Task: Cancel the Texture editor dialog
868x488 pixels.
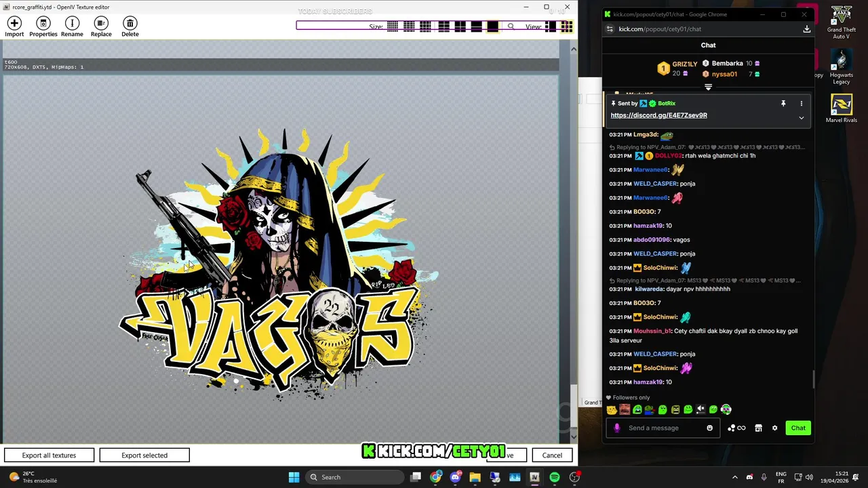Action: point(552,455)
